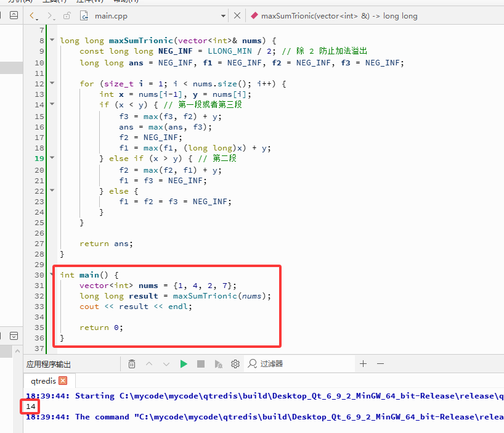Click the 应用程序输出 pane title

[49, 364]
